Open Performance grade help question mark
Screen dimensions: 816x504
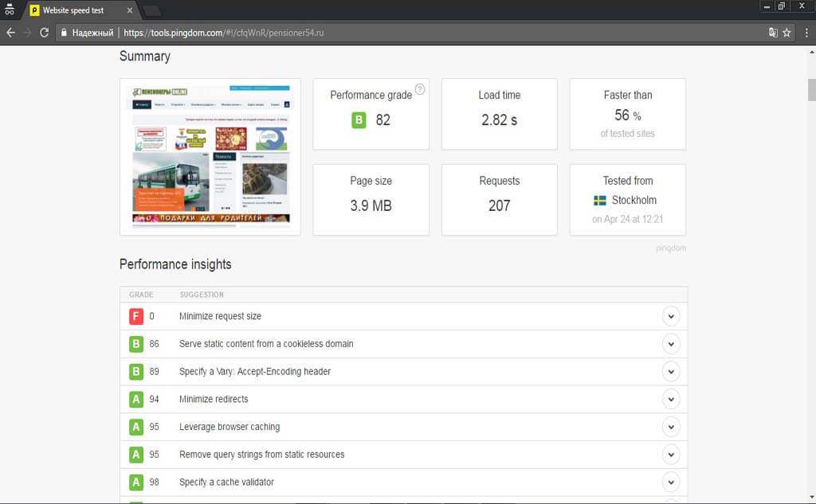420,89
